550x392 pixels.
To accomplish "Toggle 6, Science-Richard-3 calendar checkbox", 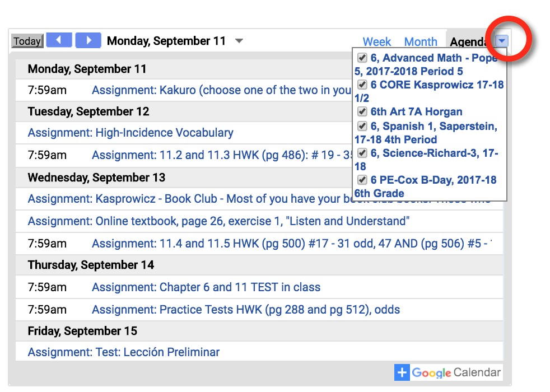I will 362,153.
